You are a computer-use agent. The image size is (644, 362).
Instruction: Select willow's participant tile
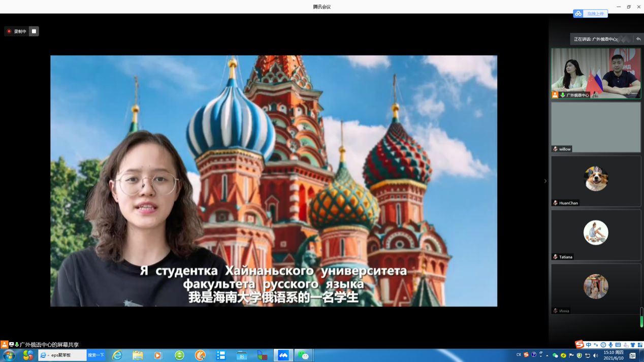pyautogui.click(x=596, y=127)
